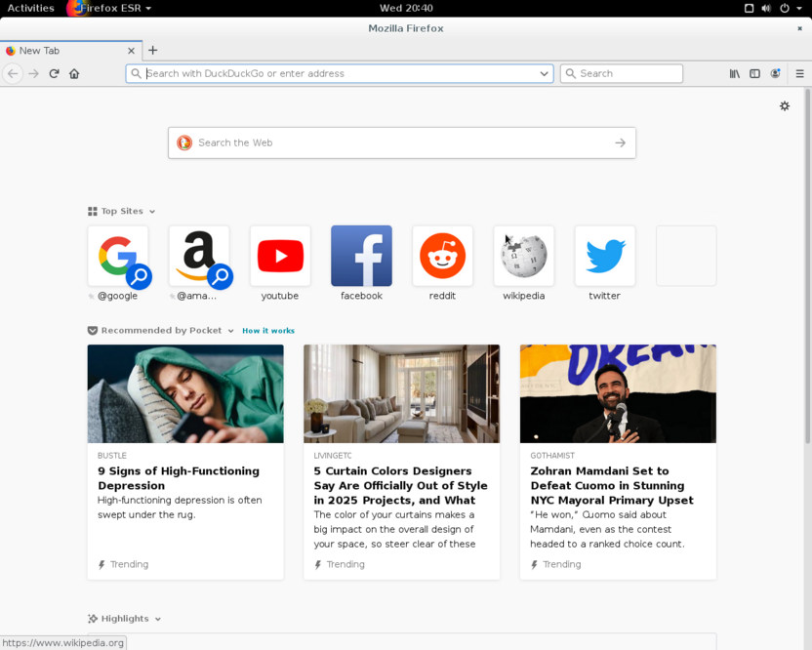
Task: Click the Top Sites grid icon
Action: click(x=92, y=212)
